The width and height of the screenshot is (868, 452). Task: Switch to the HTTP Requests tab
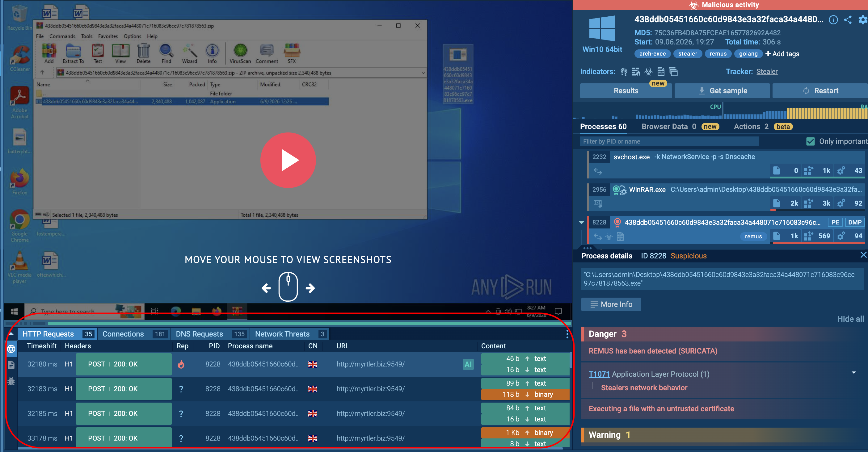(x=57, y=334)
